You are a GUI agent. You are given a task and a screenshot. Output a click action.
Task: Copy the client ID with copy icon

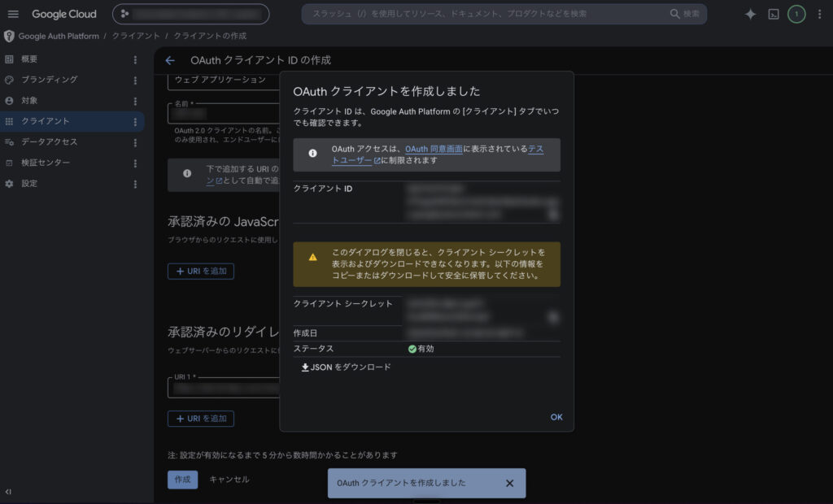pos(552,214)
